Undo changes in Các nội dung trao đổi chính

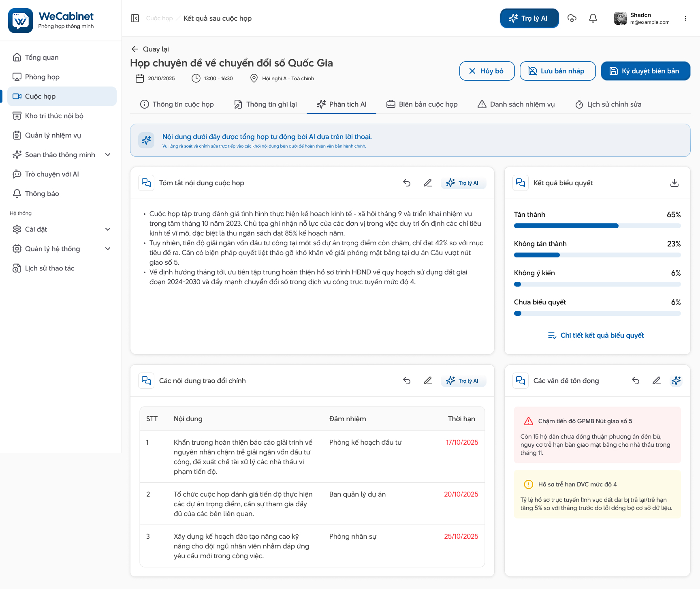pos(407,381)
